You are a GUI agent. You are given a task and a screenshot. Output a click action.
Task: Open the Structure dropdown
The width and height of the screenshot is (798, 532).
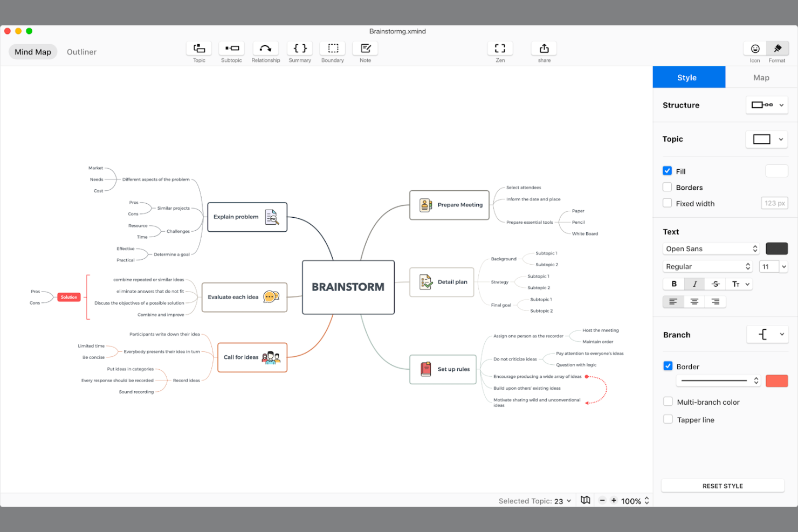pos(767,105)
